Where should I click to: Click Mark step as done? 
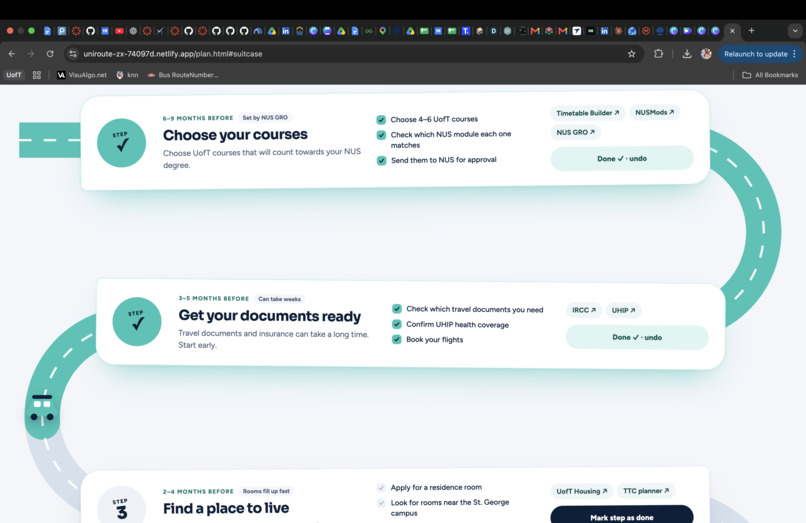[621, 515]
